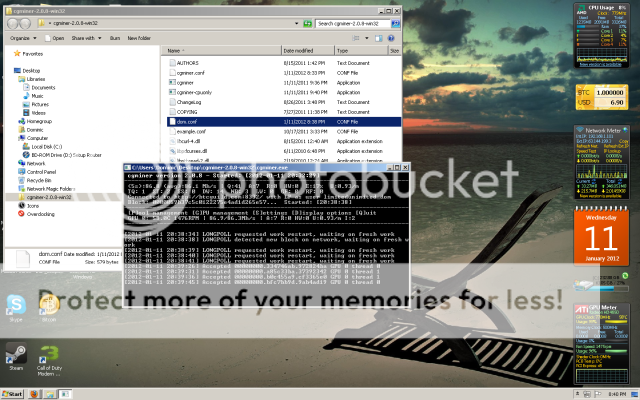Click the Burn toolbar button

pyautogui.click(x=115, y=37)
